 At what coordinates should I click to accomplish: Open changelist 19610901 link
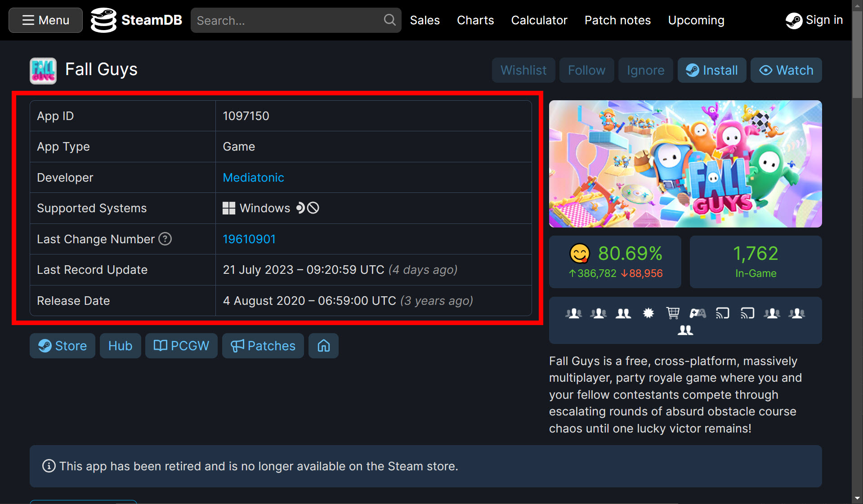click(x=249, y=239)
